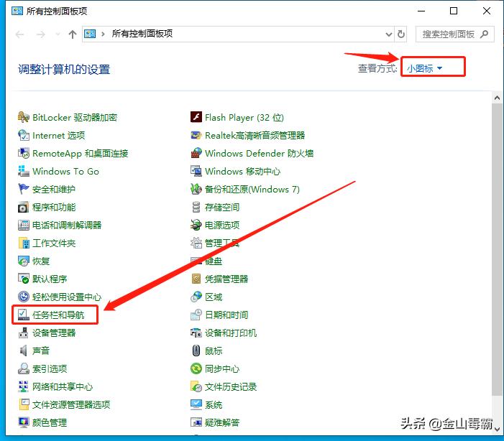Click the 同步中心 icon
Image resolution: width=504 pixels, height=441 pixels.
196,368
